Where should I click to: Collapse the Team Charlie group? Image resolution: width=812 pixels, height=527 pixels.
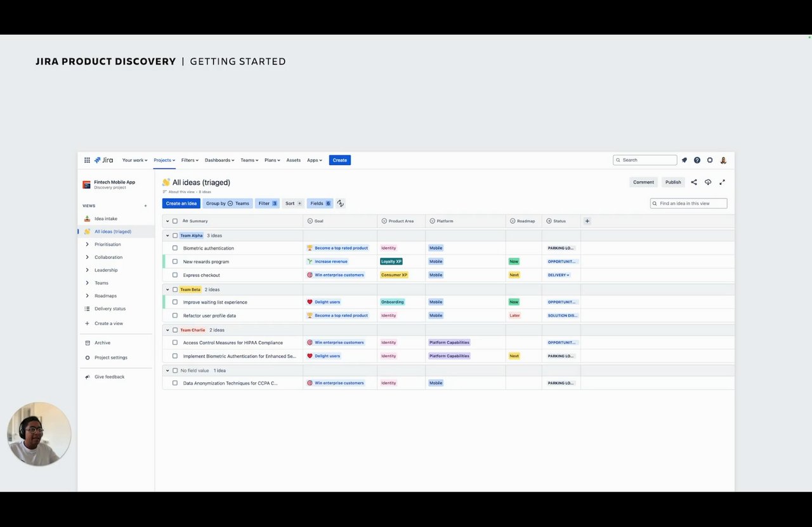167,330
